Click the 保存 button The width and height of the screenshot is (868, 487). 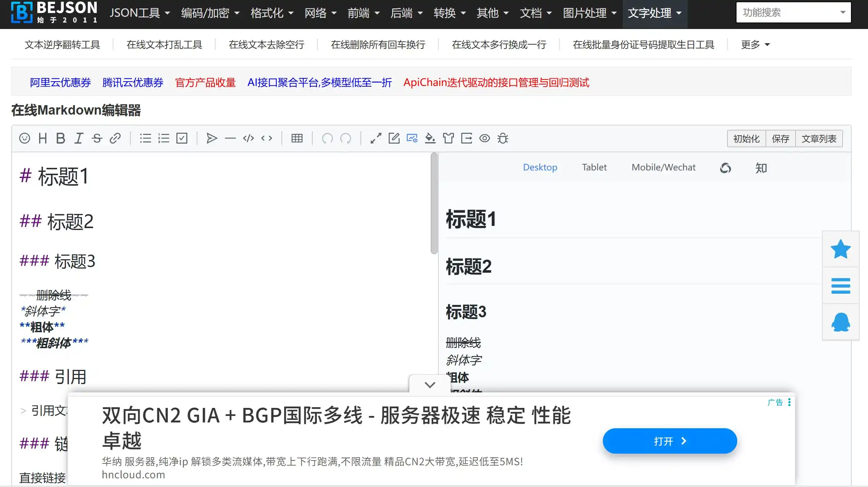(780, 139)
